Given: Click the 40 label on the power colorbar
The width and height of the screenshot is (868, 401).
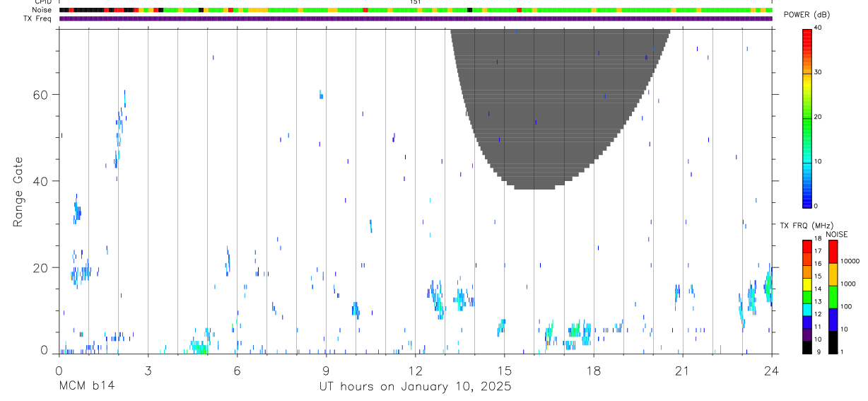Looking at the screenshot, I should click(818, 28).
